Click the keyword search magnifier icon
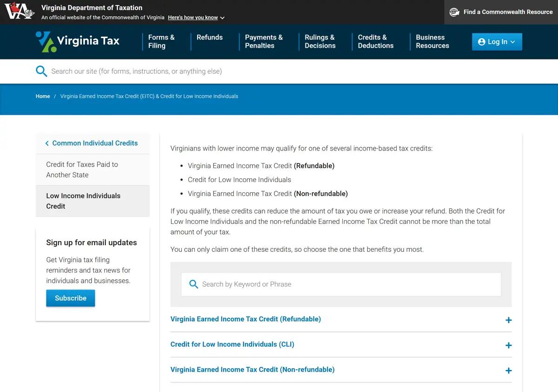 coord(194,284)
